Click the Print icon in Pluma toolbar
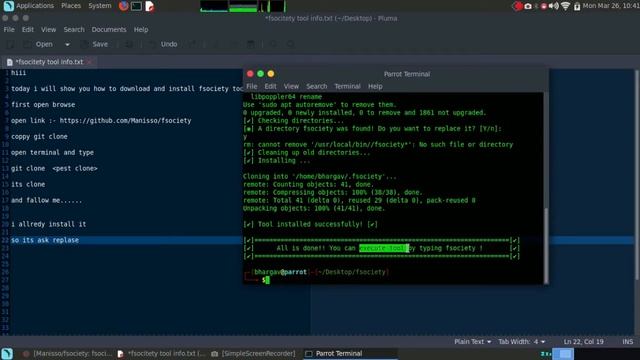Image resolution: width=640 pixels, height=360 pixels. point(129,44)
